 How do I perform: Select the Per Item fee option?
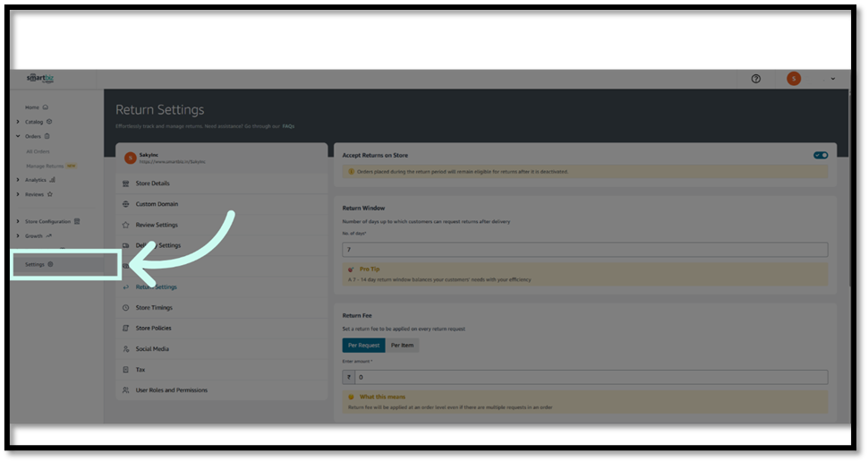[x=402, y=345]
